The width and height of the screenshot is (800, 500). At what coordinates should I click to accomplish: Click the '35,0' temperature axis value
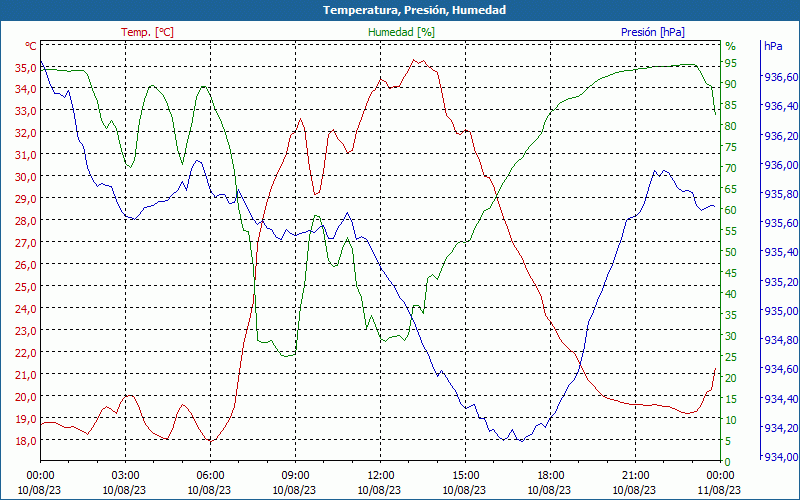tap(26, 67)
